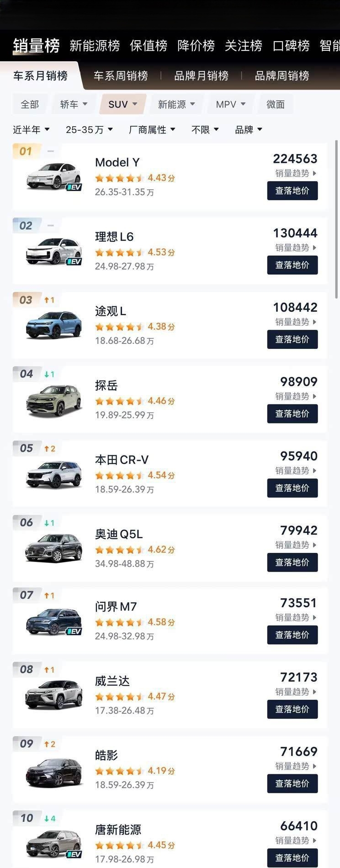Expand the 品牌 filter dropdown

click(249, 130)
